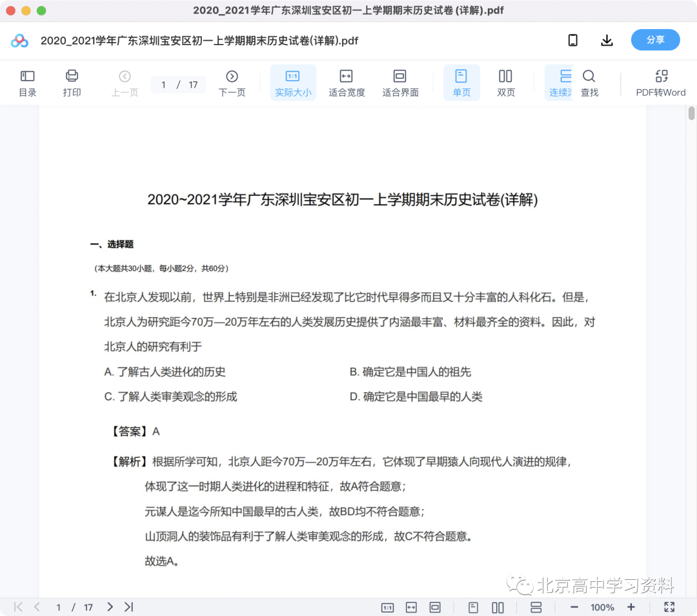
Task: Enter fullscreen with the expand icon
Action: click(669, 607)
